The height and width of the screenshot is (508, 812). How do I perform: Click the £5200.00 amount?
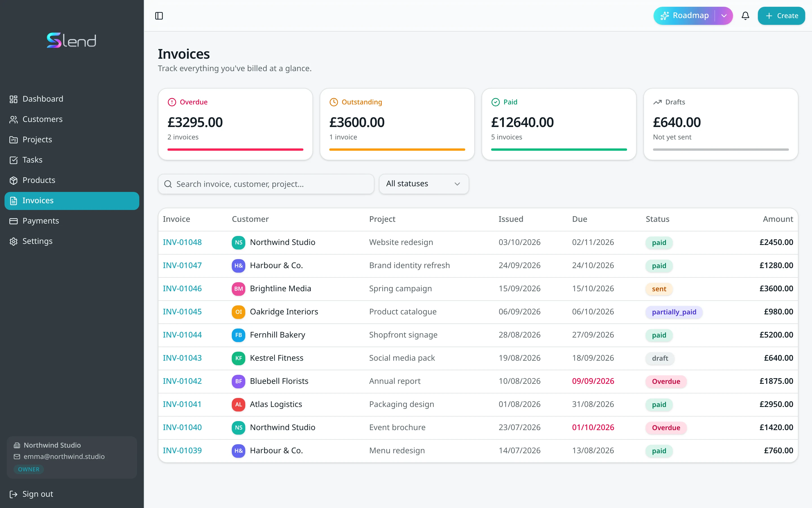(776, 335)
